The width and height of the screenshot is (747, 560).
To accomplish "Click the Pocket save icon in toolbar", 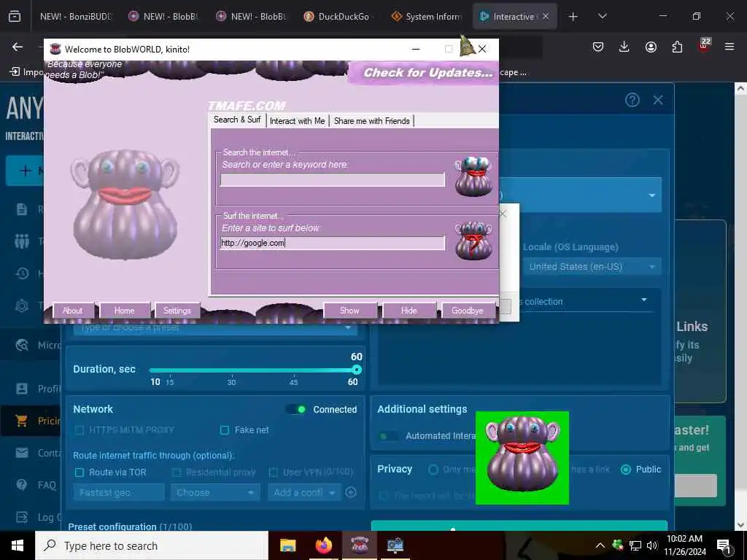I will [598, 47].
